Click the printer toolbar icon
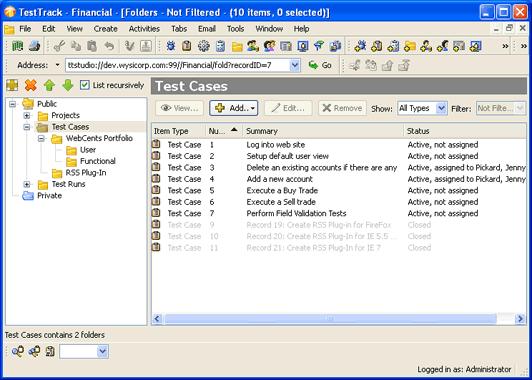Viewport: 532px width, 380px height. (34, 46)
